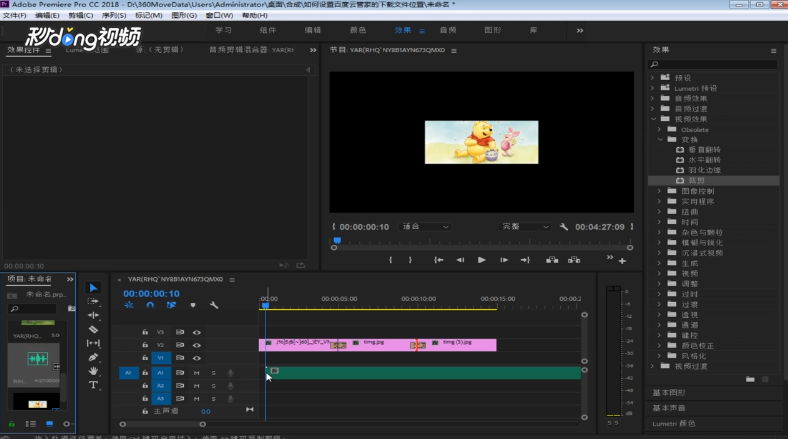
Task: Open the 文件(F) menu
Action: point(15,16)
